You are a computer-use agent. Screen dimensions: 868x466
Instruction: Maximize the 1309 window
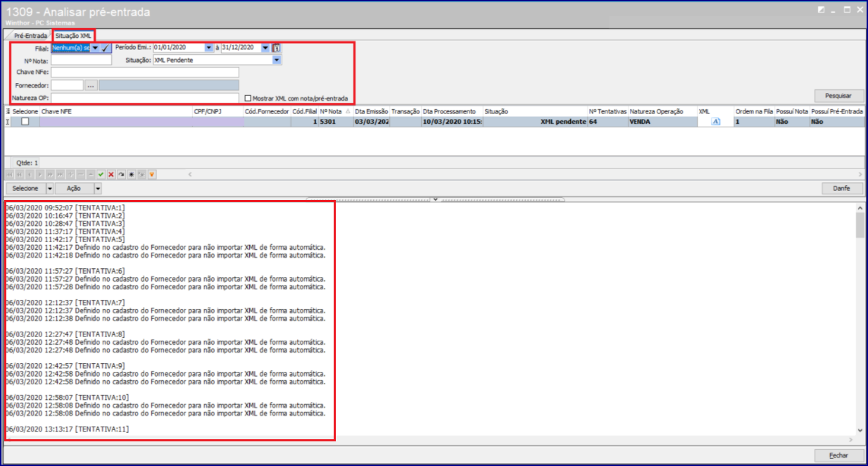847,10
